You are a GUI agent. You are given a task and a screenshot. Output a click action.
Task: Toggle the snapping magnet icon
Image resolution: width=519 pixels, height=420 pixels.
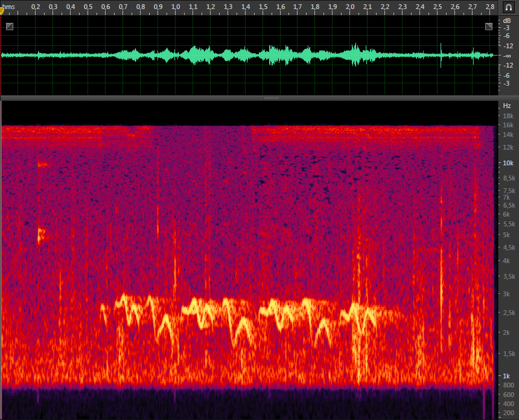[508, 7]
